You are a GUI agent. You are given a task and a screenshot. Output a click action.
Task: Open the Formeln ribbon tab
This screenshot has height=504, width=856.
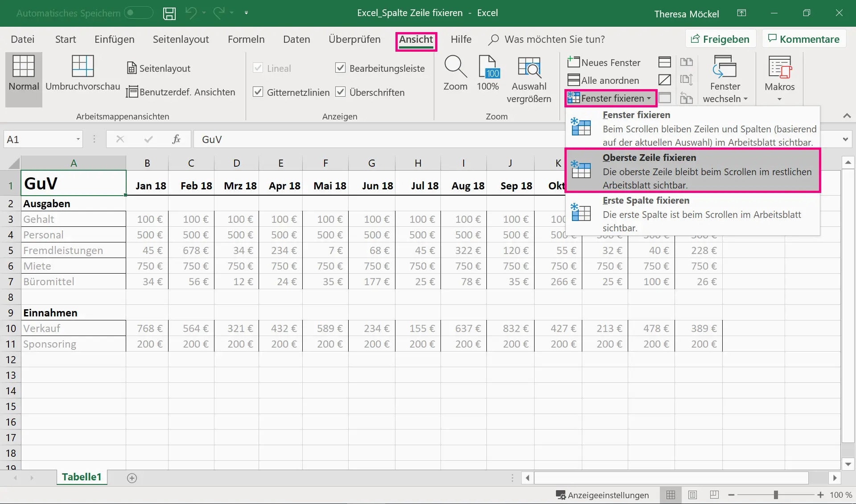[246, 39]
